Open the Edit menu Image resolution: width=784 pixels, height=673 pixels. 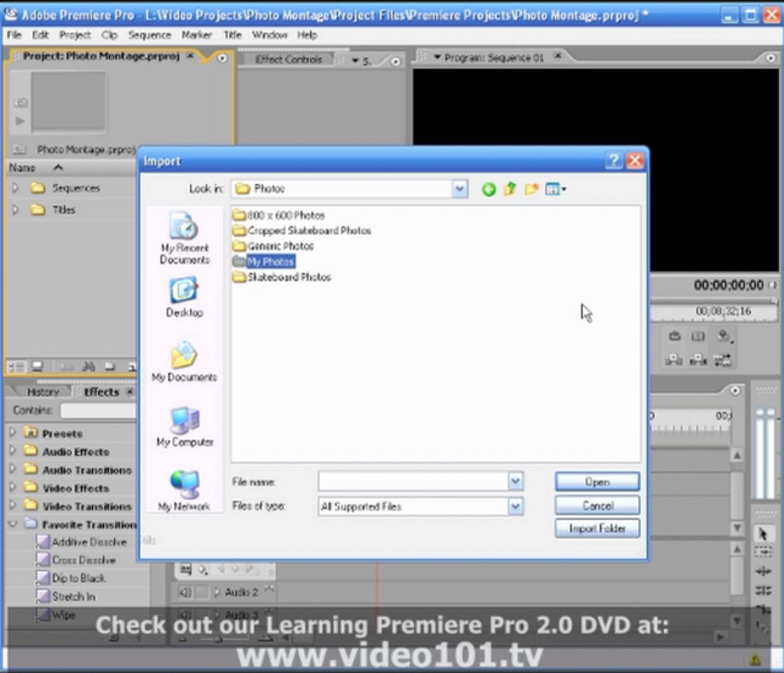pyautogui.click(x=40, y=35)
